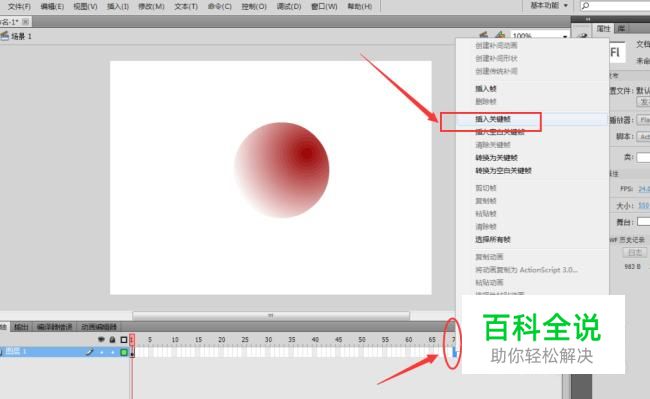This screenshot has width=650, height=399.
Task: Open the 窗口(W) menu
Action: coord(324,7)
